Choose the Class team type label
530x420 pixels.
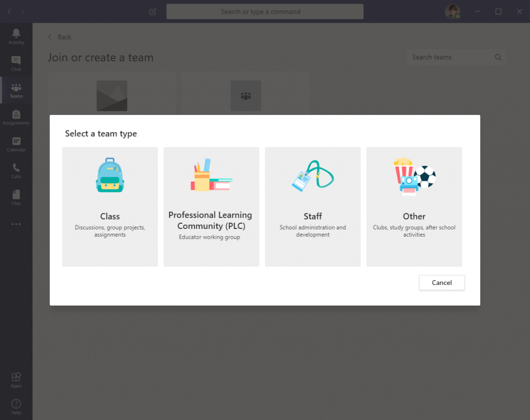tap(110, 216)
